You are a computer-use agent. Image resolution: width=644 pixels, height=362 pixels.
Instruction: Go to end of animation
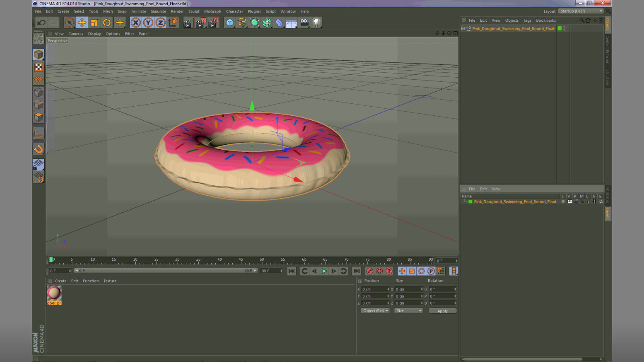point(356,271)
